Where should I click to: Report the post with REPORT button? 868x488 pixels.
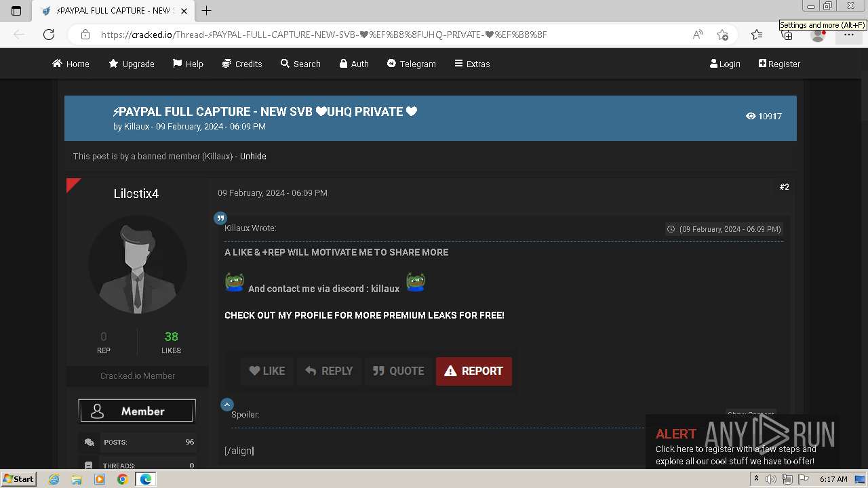click(474, 371)
